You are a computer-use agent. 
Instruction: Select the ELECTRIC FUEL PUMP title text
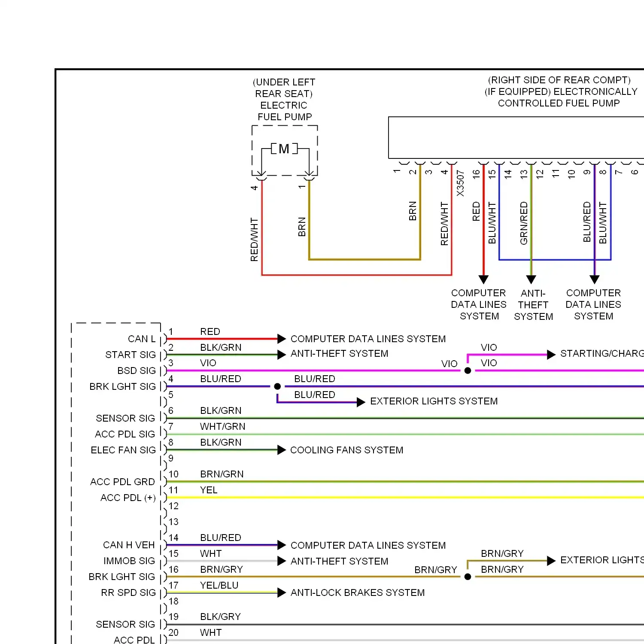coord(284,111)
